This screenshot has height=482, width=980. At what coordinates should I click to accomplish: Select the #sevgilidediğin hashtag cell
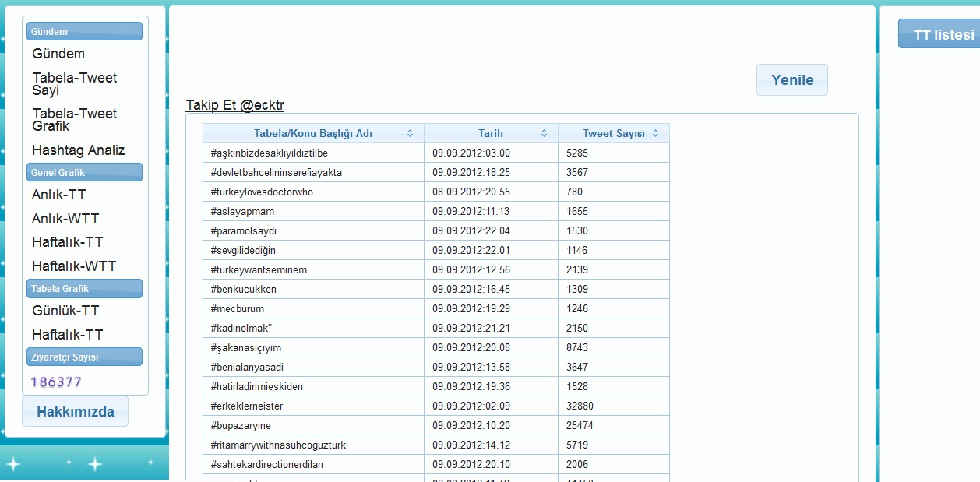pos(313,250)
